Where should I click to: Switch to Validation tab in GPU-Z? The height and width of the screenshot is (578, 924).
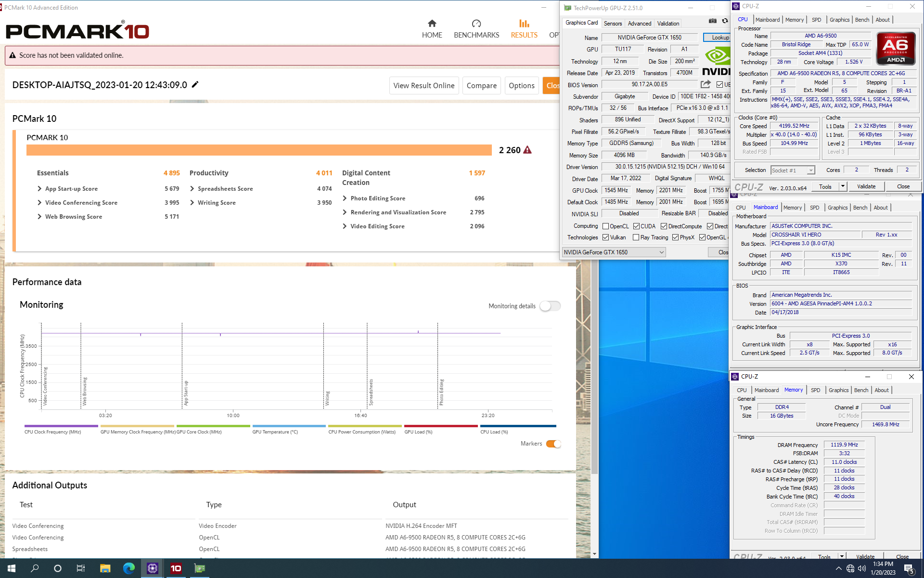point(668,23)
